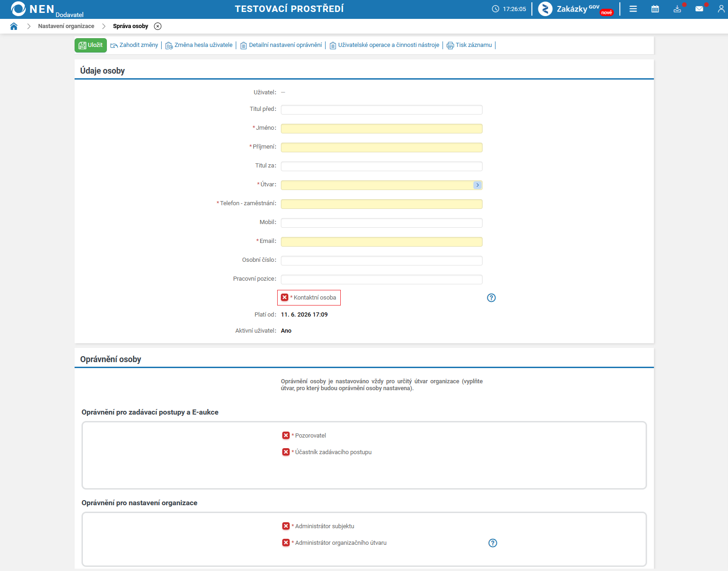Open the user profile icon
728x571 pixels.
721,9
